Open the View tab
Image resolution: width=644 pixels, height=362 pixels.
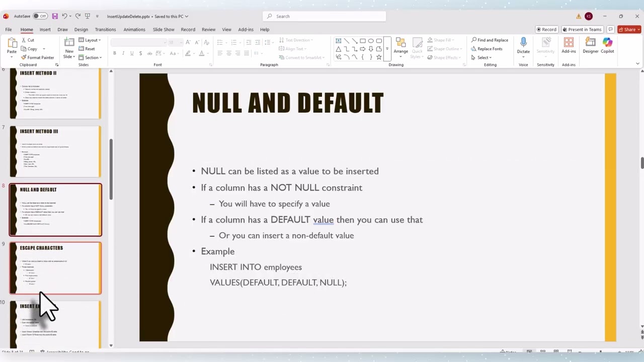click(x=227, y=30)
